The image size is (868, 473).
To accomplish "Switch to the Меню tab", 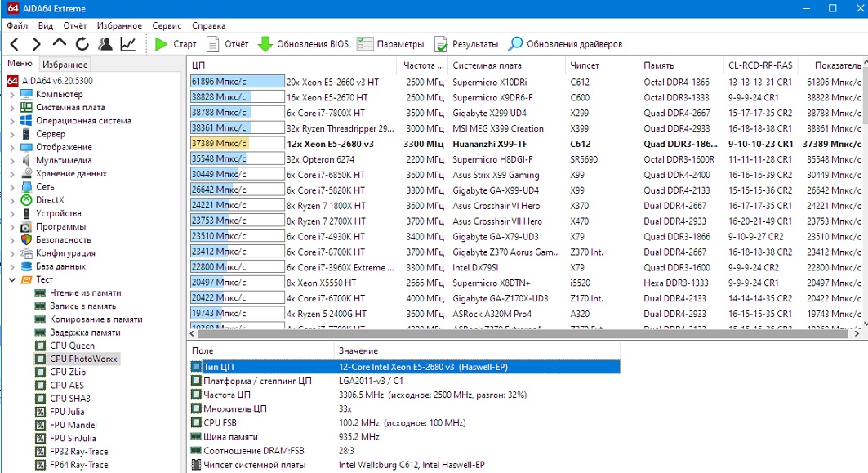I will 20,64.
